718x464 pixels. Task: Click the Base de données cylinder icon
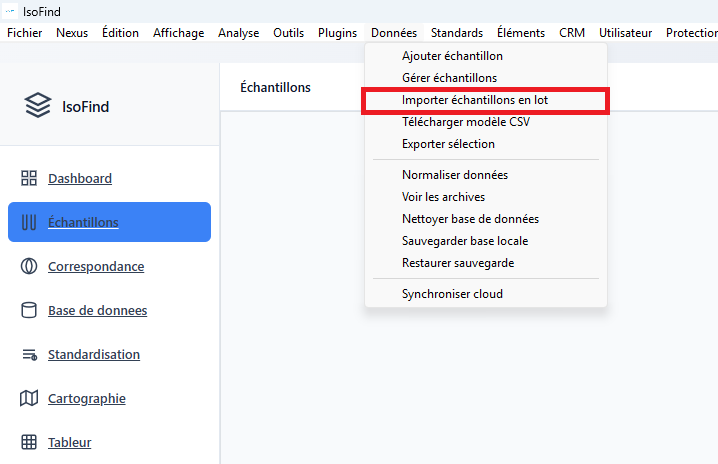29,310
